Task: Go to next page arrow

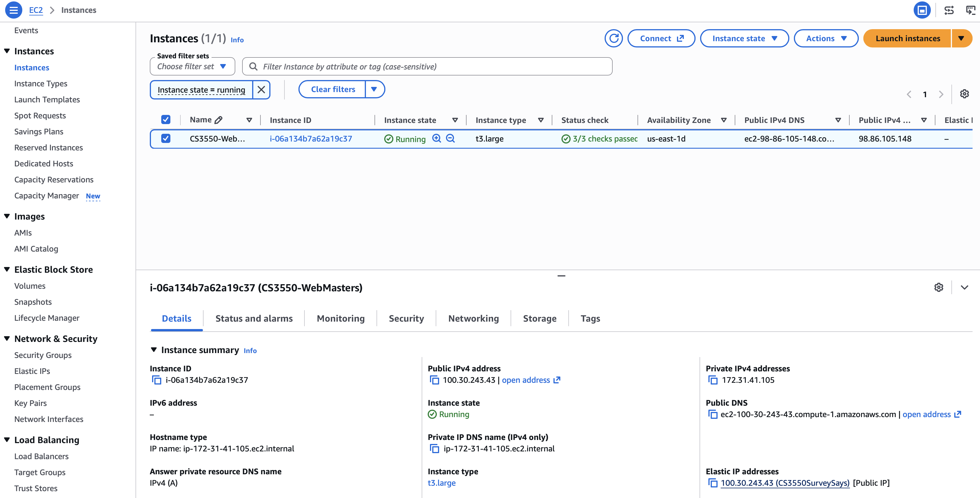Action: click(941, 94)
